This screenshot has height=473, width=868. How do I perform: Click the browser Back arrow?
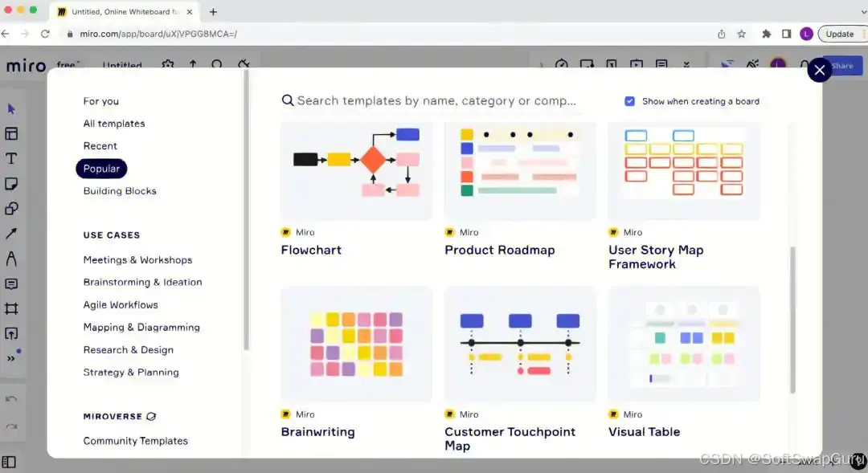click(x=6, y=34)
